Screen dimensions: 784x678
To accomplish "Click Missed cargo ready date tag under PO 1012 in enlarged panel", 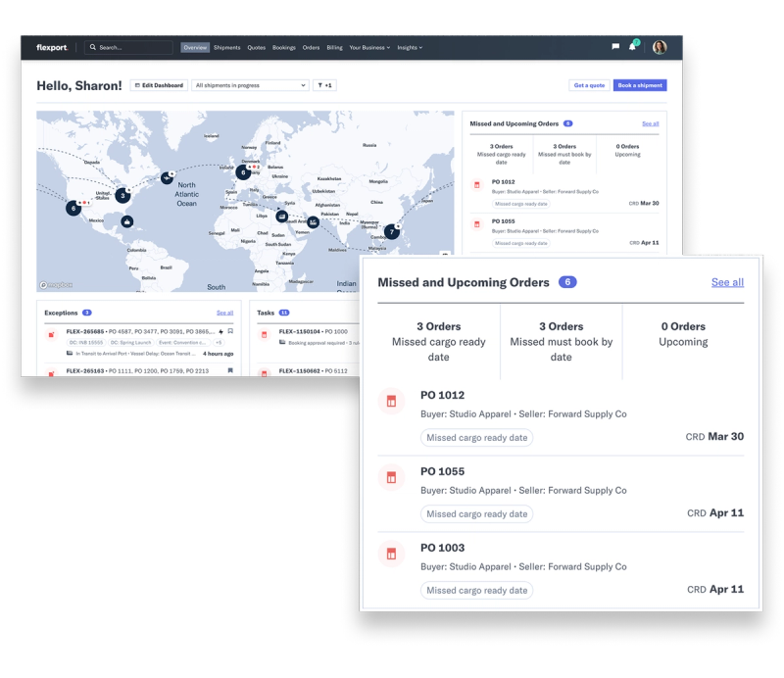I will (x=477, y=438).
